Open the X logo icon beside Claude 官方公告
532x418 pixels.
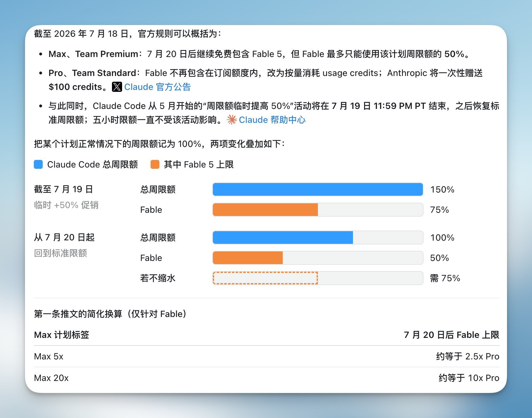click(117, 87)
